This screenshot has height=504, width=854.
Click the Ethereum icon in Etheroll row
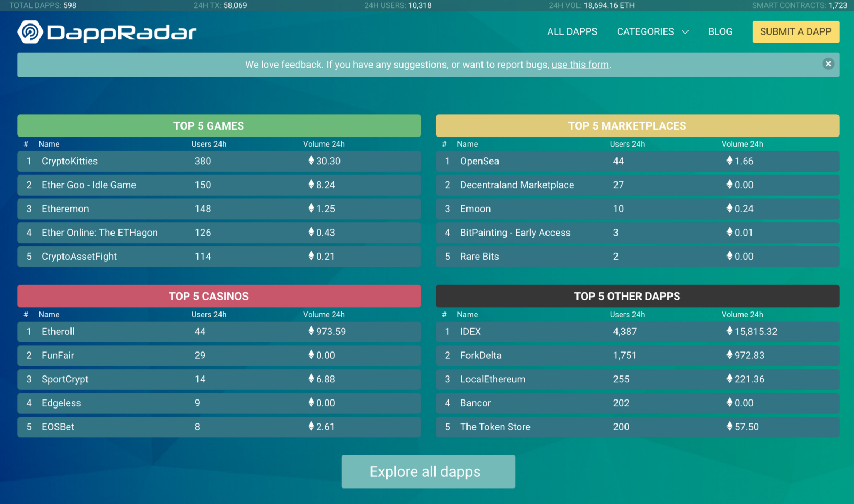pyautogui.click(x=311, y=331)
